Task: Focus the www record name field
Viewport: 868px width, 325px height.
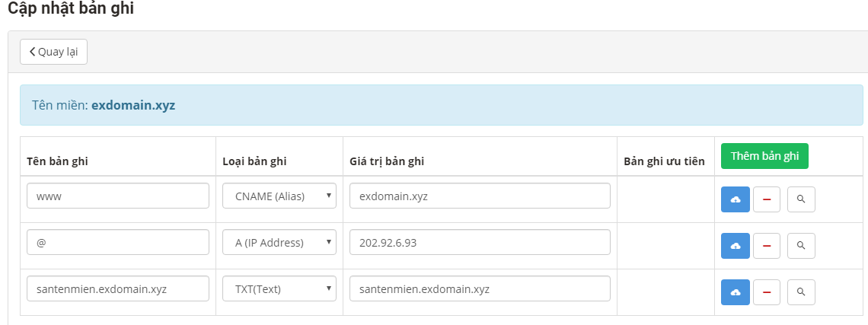Action: 118,196
